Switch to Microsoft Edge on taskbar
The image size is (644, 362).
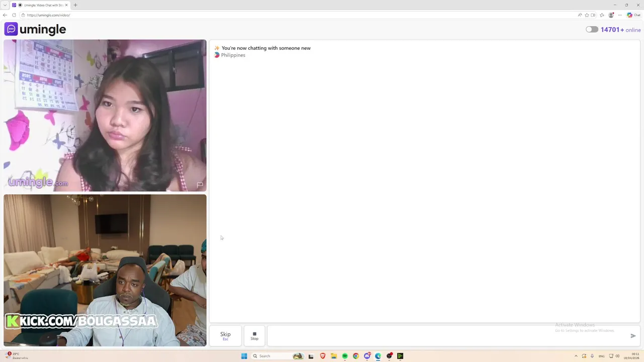[378, 356]
